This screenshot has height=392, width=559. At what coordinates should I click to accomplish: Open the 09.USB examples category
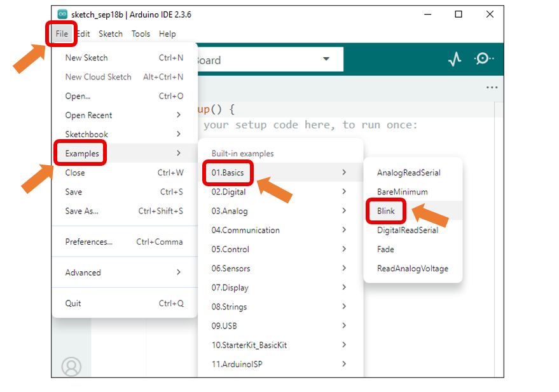280,326
